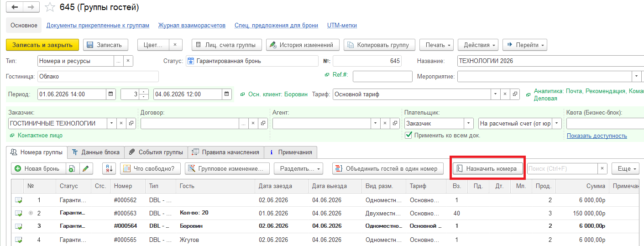Screen dimensions: 644x246
Task: Open selection dialog for Договор field
Action: pyautogui.click(x=244, y=123)
